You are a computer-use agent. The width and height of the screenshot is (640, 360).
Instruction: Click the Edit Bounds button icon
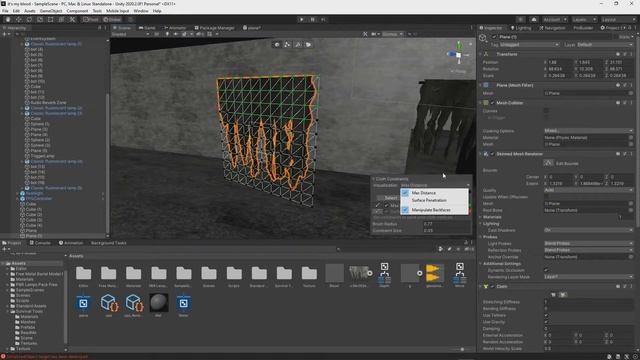coord(548,163)
